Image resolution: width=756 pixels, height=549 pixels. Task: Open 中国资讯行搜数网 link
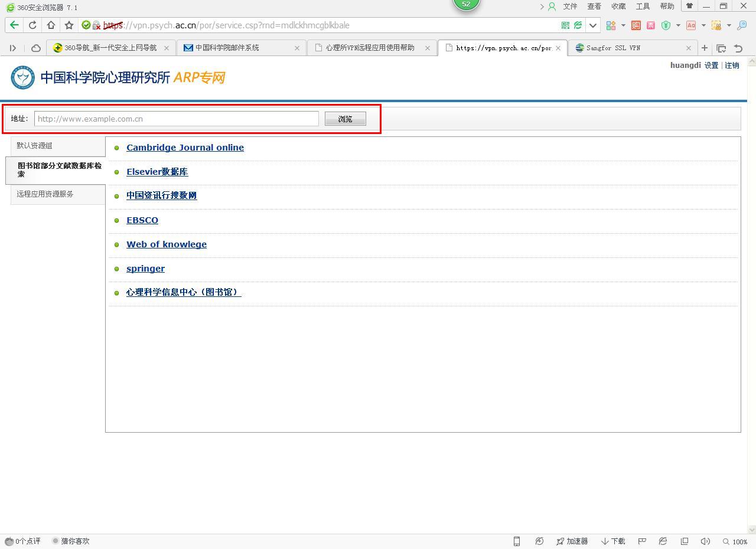(x=162, y=195)
